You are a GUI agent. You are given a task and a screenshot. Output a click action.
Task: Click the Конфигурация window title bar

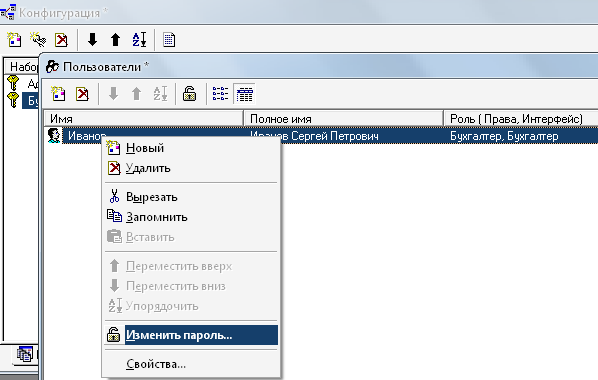(299, 12)
